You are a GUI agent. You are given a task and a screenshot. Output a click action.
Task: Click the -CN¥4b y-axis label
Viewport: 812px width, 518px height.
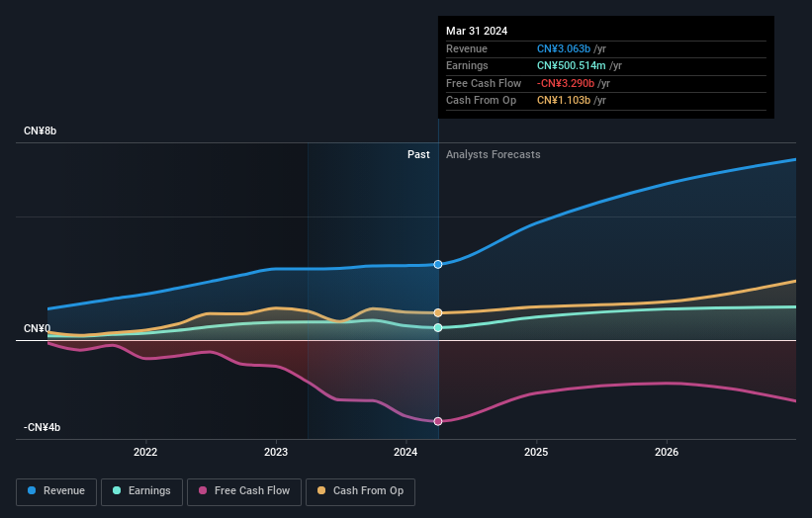tap(42, 427)
